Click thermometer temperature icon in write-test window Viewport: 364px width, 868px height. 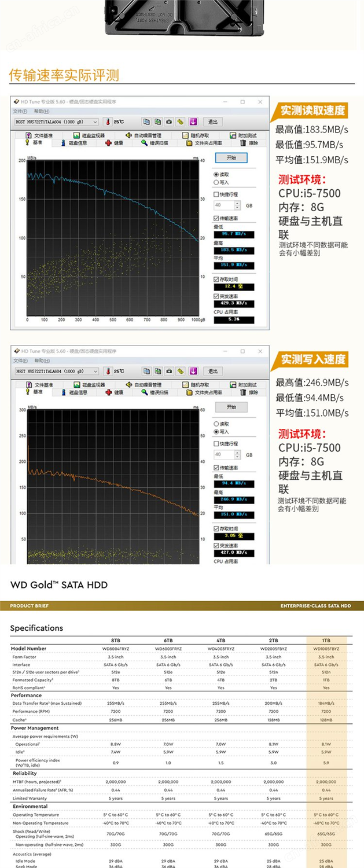click(107, 371)
